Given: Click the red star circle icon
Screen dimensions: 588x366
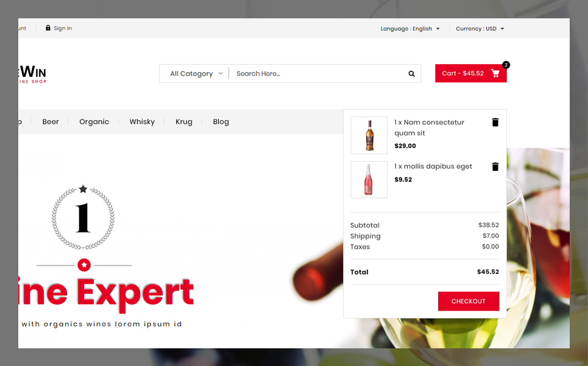Looking at the screenshot, I should pos(84,265).
